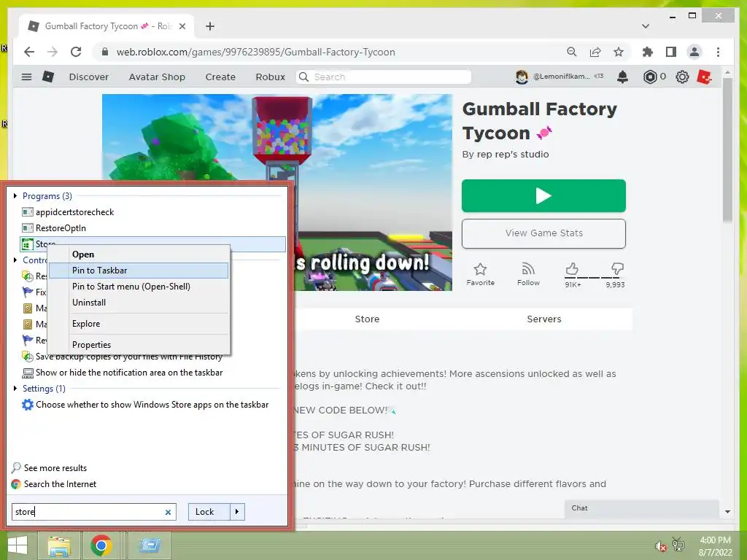Close the Gumball Factory Tycoon tab

click(x=182, y=26)
